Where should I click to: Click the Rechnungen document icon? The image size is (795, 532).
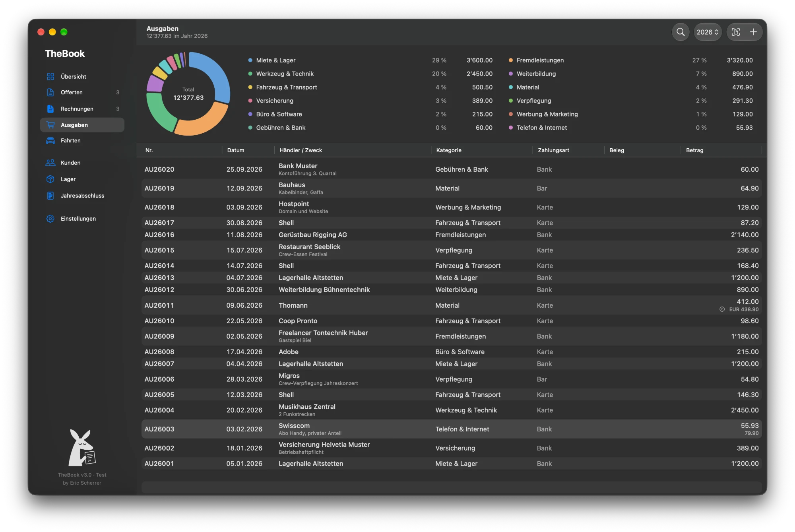tap(50, 109)
